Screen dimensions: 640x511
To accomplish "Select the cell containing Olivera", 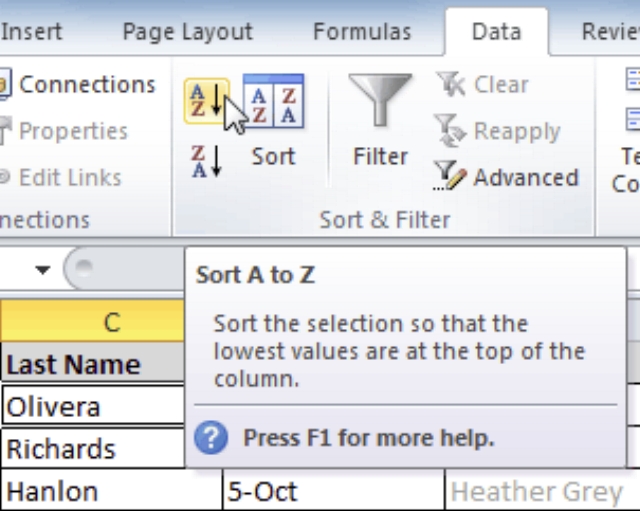I will (90, 406).
